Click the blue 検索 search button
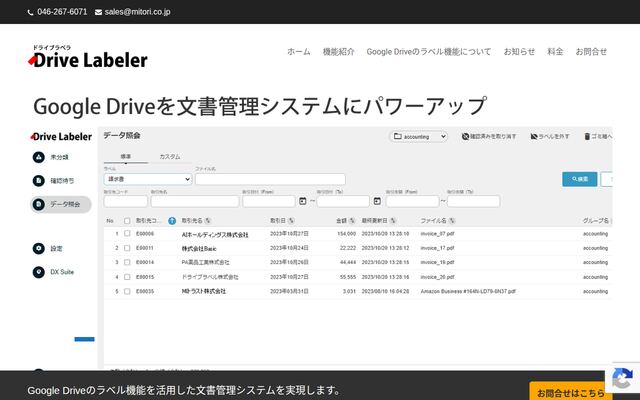 [x=580, y=179]
